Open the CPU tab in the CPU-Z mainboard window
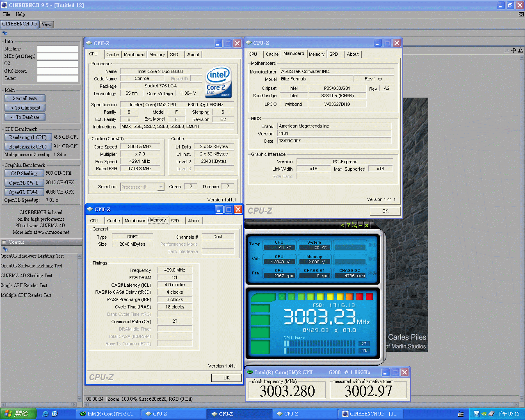Image resolution: width=525 pixels, height=420 pixels. point(253,54)
